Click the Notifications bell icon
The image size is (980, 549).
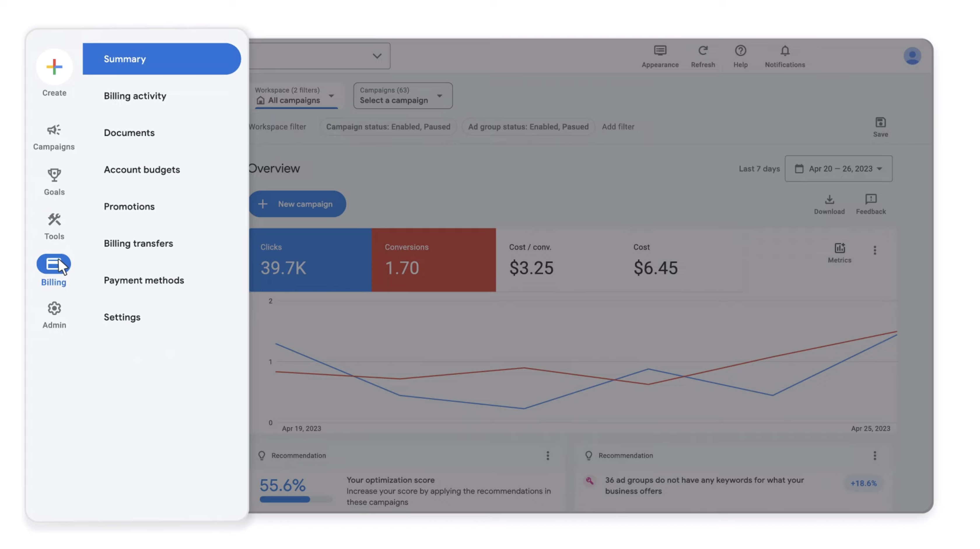[x=785, y=50]
